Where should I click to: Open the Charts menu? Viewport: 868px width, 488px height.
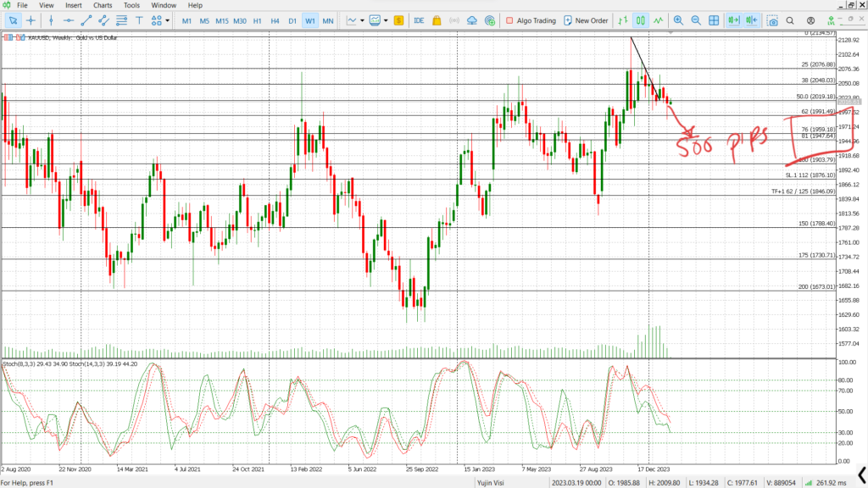click(103, 5)
